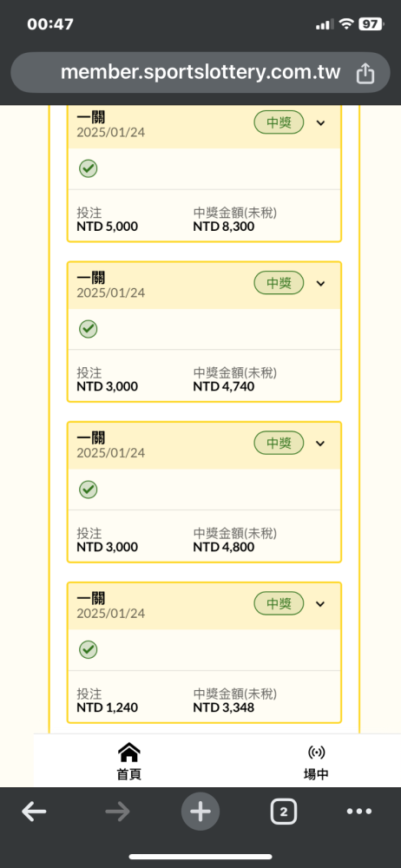The width and height of the screenshot is (401, 868).
Task: Tap the browser forward arrow
Action: [x=117, y=812]
